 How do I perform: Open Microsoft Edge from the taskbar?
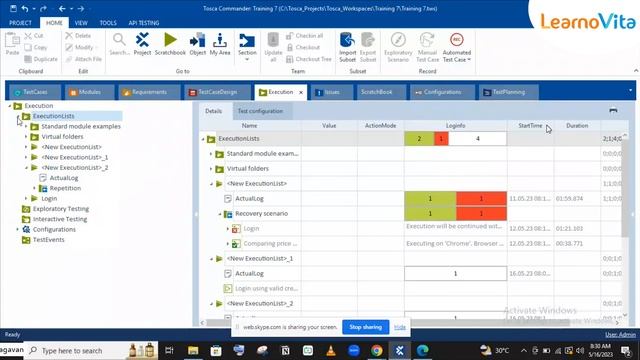point(422,350)
